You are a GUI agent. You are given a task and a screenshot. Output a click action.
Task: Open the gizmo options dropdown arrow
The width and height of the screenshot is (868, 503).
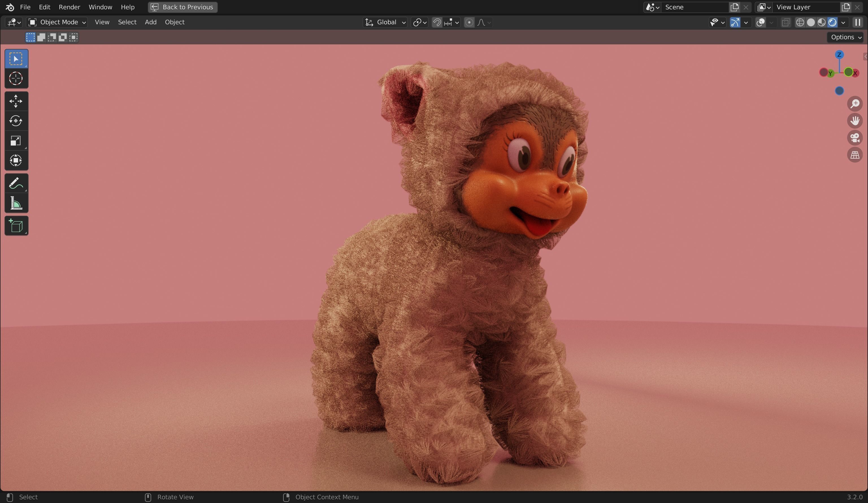click(x=746, y=22)
